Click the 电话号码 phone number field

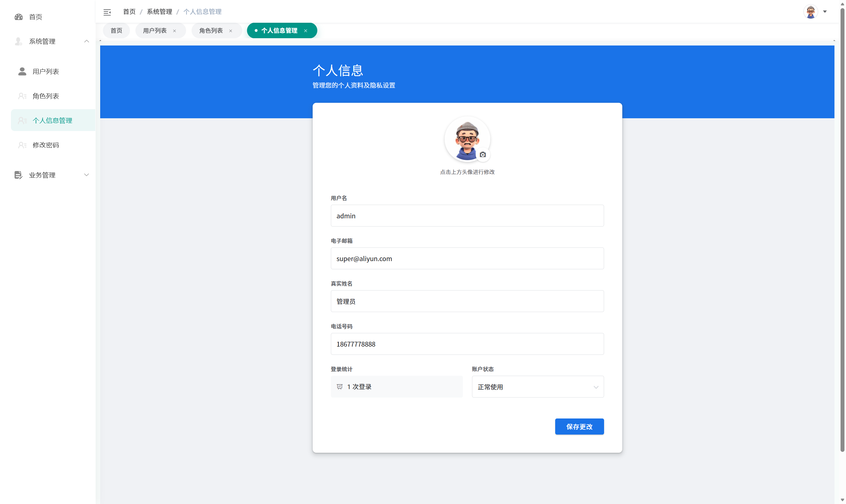[x=467, y=344]
